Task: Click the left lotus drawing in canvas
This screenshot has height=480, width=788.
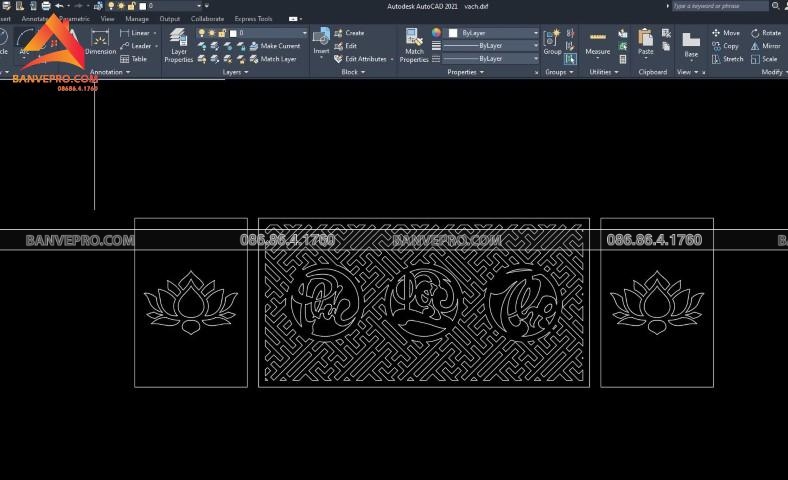Action: [191, 303]
